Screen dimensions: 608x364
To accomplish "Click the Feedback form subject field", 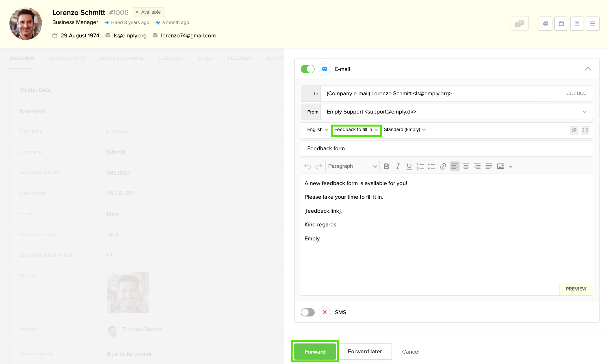I will pyautogui.click(x=446, y=148).
